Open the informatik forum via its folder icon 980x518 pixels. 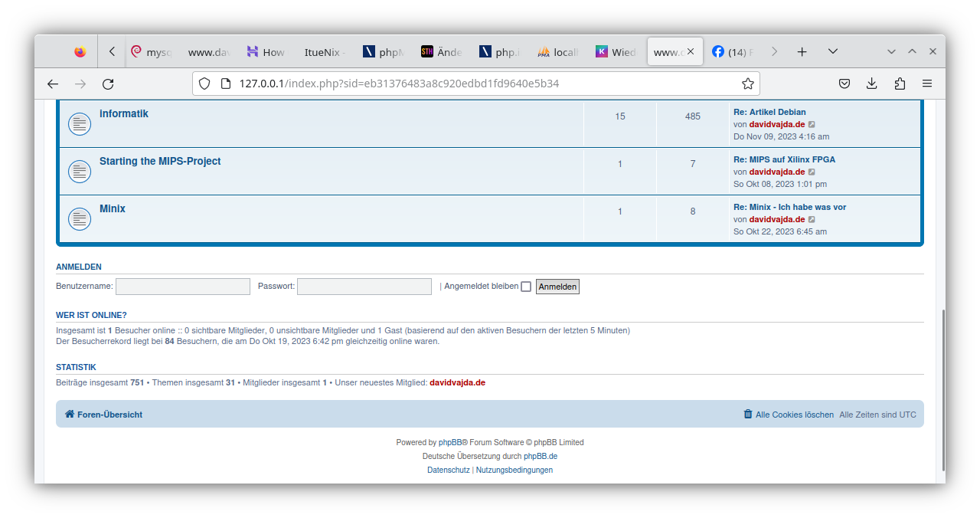click(80, 123)
